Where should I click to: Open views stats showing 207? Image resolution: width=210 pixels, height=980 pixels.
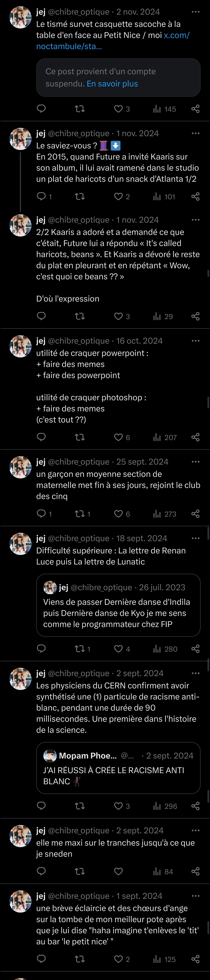coord(165,437)
